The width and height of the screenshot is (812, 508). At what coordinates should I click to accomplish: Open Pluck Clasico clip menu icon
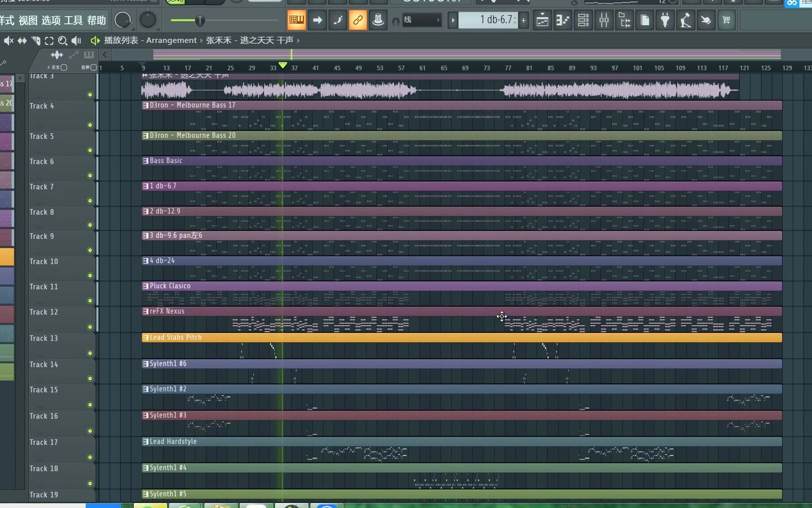coord(146,286)
